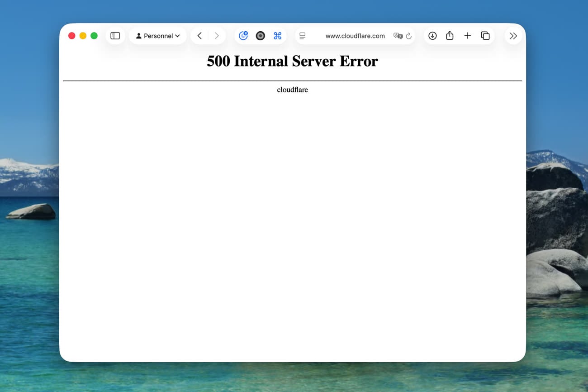Screen dimensions: 588x392
Task: Open the Share menu
Action: 450,35
